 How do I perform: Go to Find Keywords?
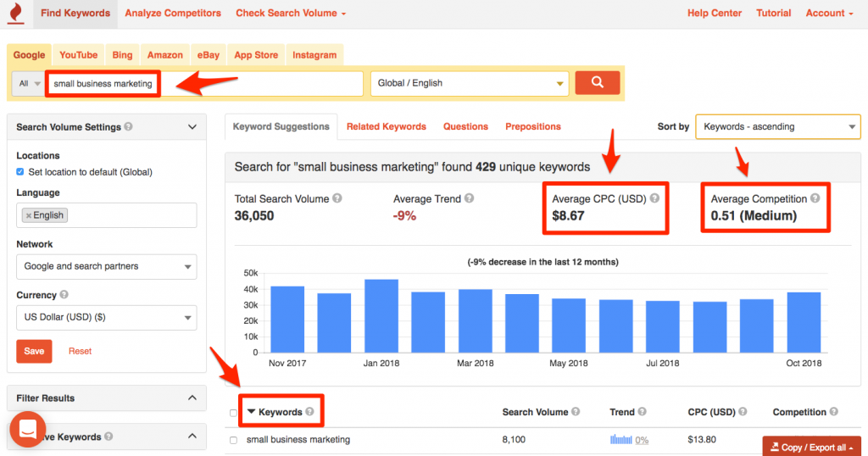(x=75, y=14)
